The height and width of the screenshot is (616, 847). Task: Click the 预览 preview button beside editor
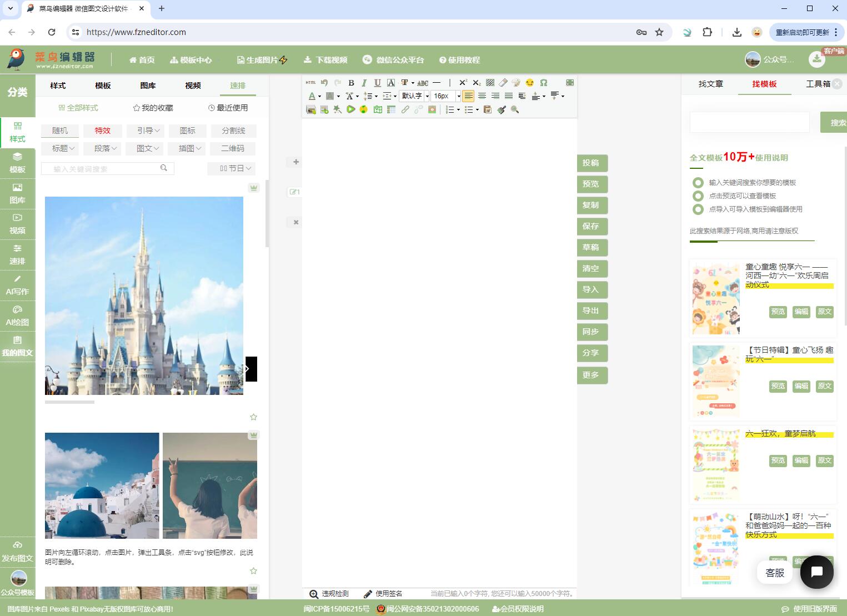pos(591,184)
